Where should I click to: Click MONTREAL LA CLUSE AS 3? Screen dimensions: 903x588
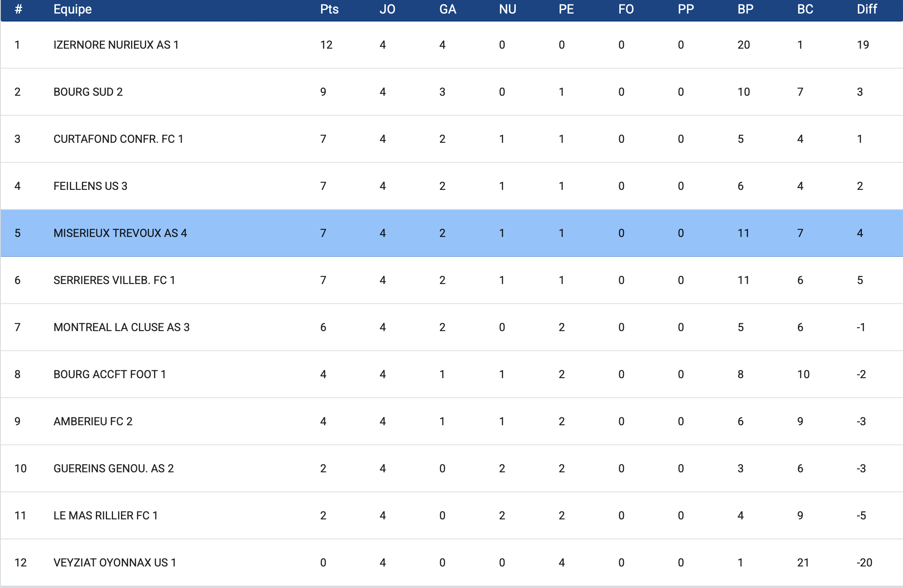121,327
